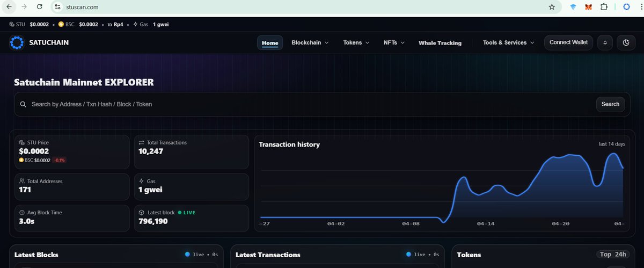Click the Connect Wallet button

tap(568, 42)
